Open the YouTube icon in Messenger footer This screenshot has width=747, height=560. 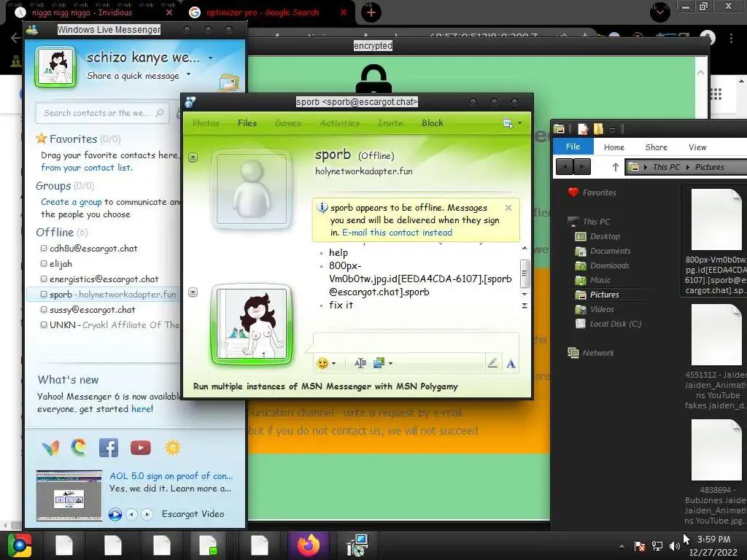point(141,448)
